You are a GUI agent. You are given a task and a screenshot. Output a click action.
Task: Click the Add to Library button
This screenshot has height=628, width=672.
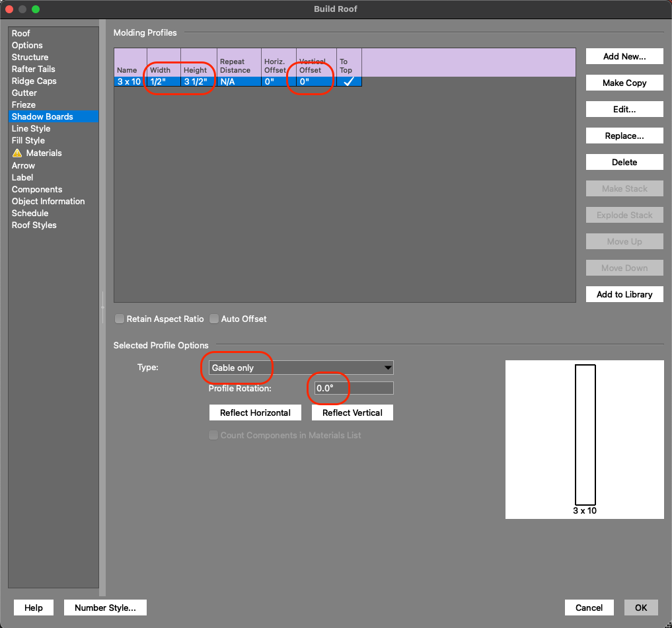(x=624, y=294)
